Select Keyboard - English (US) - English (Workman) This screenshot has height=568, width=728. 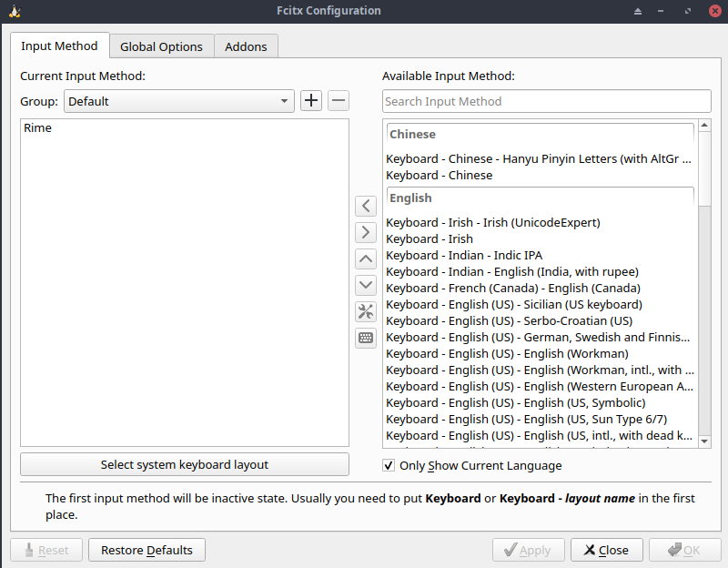click(507, 354)
